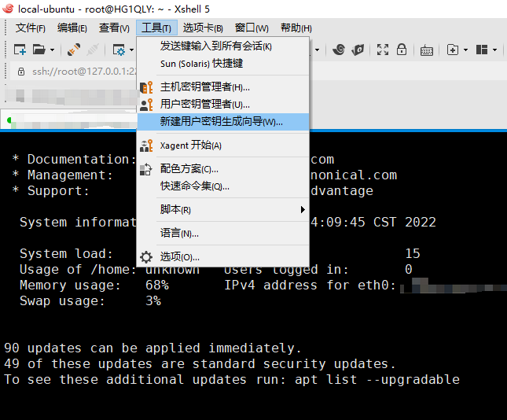Image resolution: width=507 pixels, height=420 pixels.
Task: Expand the Properties icon dropdown arrow
Action: (131, 50)
